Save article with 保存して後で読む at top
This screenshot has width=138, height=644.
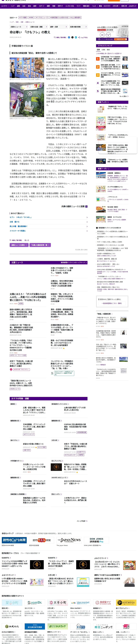pyautogui.click(x=60, y=37)
